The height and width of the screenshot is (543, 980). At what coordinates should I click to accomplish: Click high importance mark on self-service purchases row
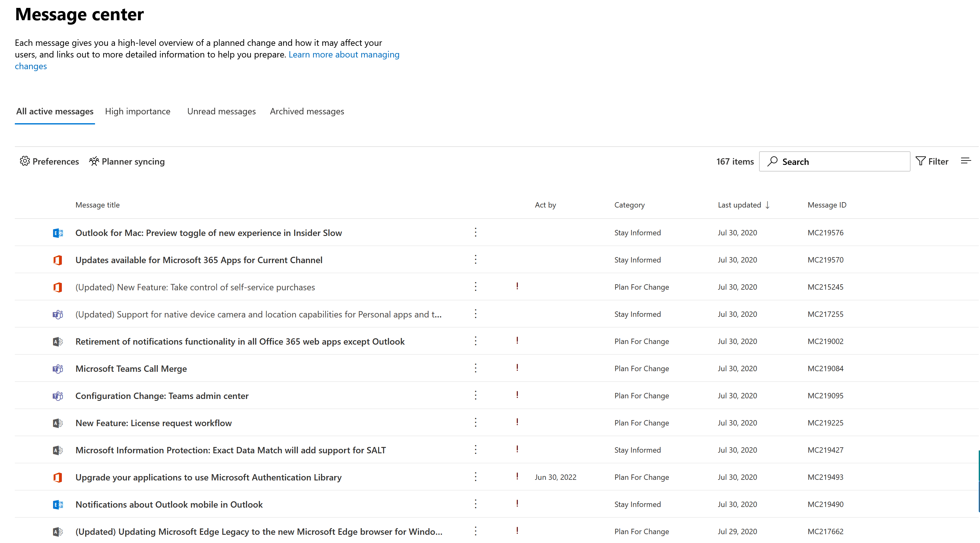[517, 286]
